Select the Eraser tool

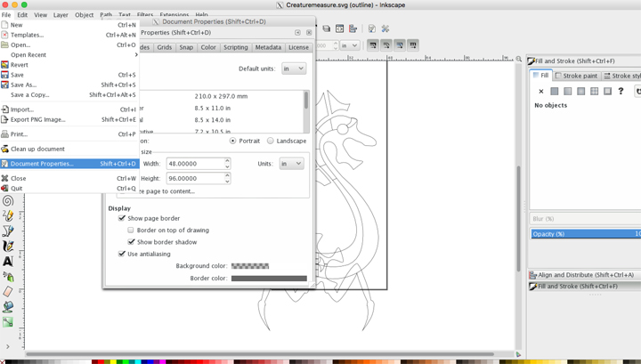tap(8, 292)
